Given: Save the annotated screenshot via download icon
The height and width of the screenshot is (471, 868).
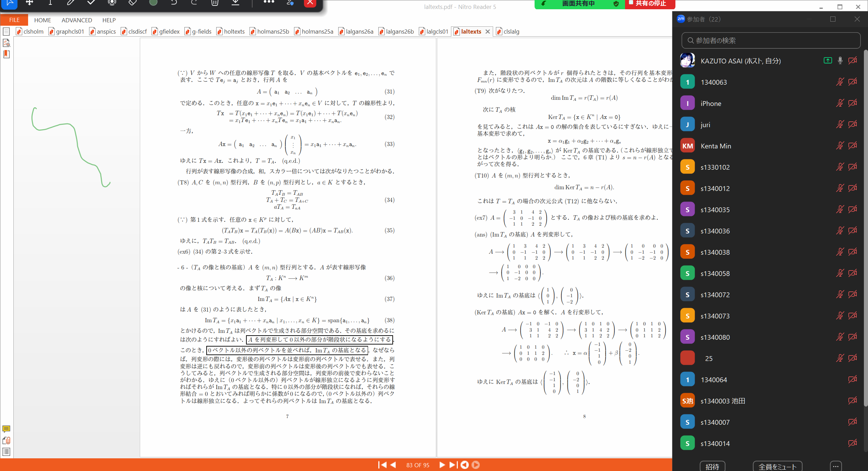Looking at the screenshot, I should pos(235,3).
